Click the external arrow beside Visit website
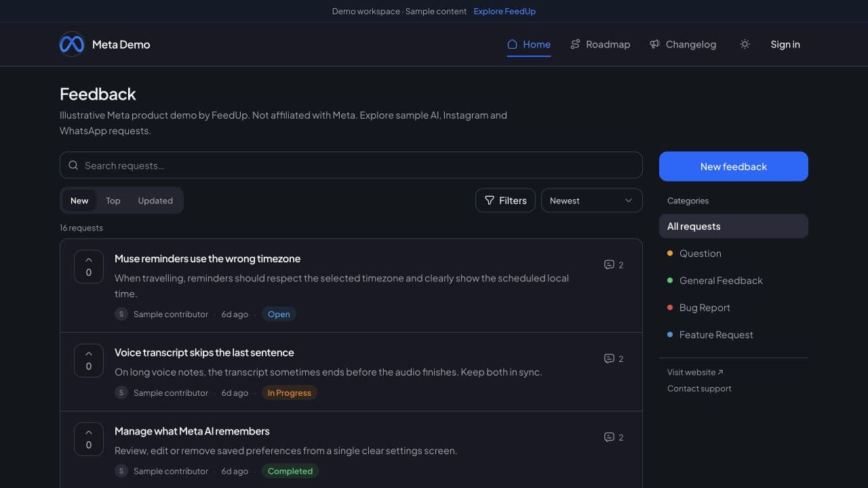The width and height of the screenshot is (868, 488). [720, 372]
